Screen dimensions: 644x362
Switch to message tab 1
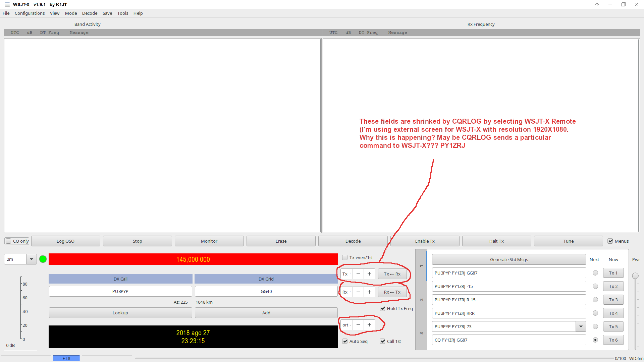click(421, 266)
